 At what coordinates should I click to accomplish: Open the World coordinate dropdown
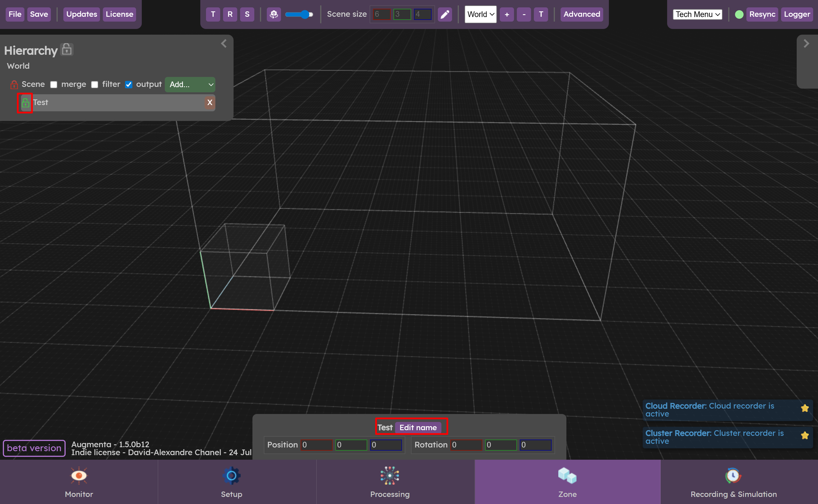click(x=480, y=14)
